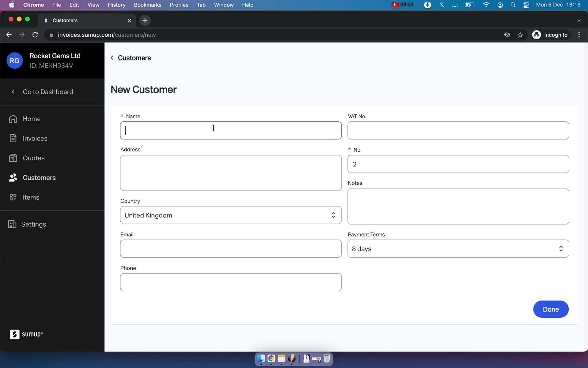The height and width of the screenshot is (368, 588).
Task: Click the Quotes sidebar icon
Action: (12, 158)
